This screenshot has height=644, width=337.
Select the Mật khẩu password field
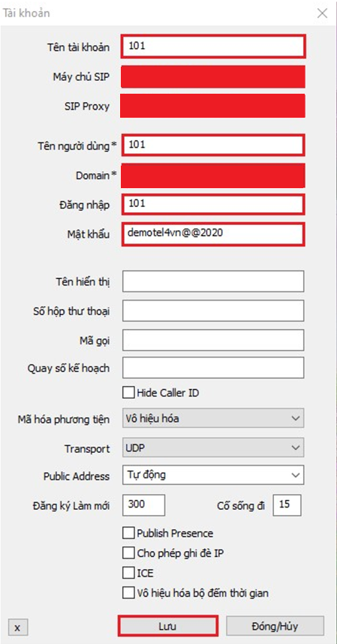tap(213, 234)
